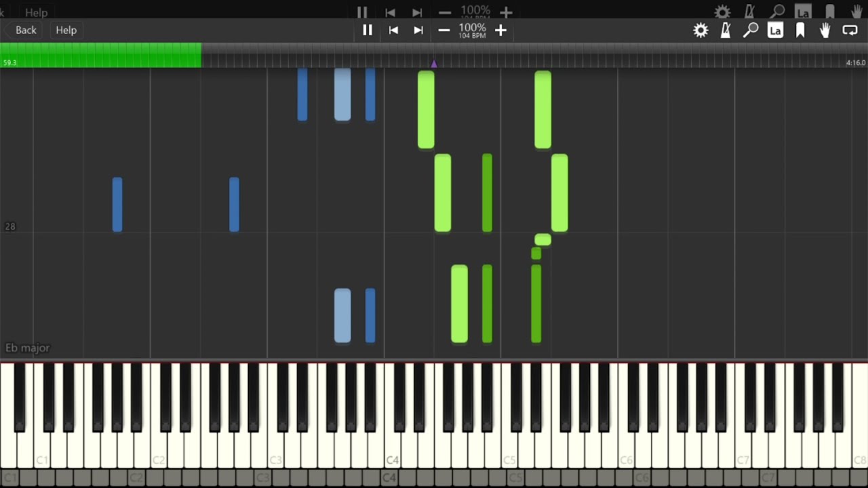The height and width of the screenshot is (488, 868).
Task: Click the elapsed time 59.3 label
Action: coord(9,62)
